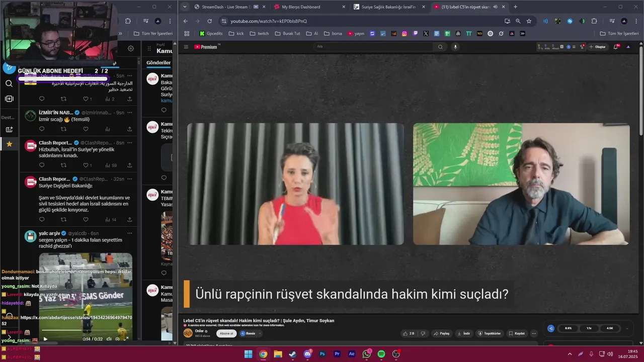Open the Gönderiler tab
644x362 pixels.
158,63
